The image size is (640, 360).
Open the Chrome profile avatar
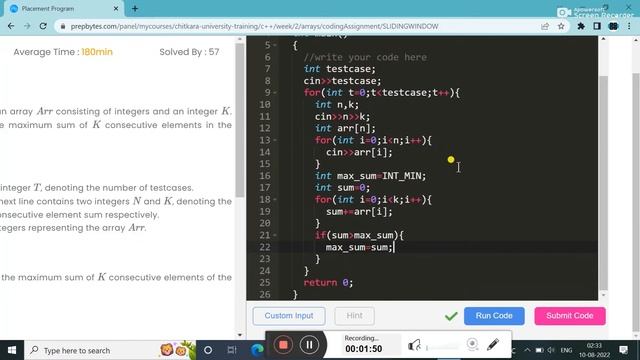pos(613,27)
